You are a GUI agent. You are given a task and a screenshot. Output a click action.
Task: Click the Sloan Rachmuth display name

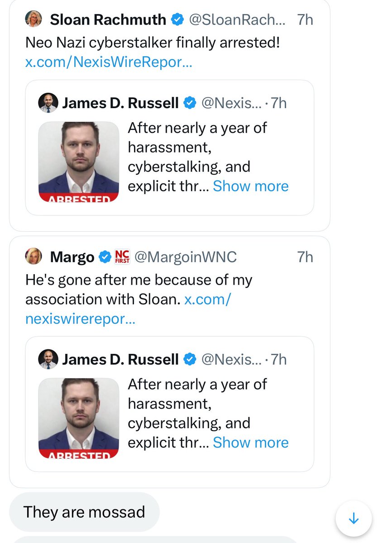click(x=108, y=20)
